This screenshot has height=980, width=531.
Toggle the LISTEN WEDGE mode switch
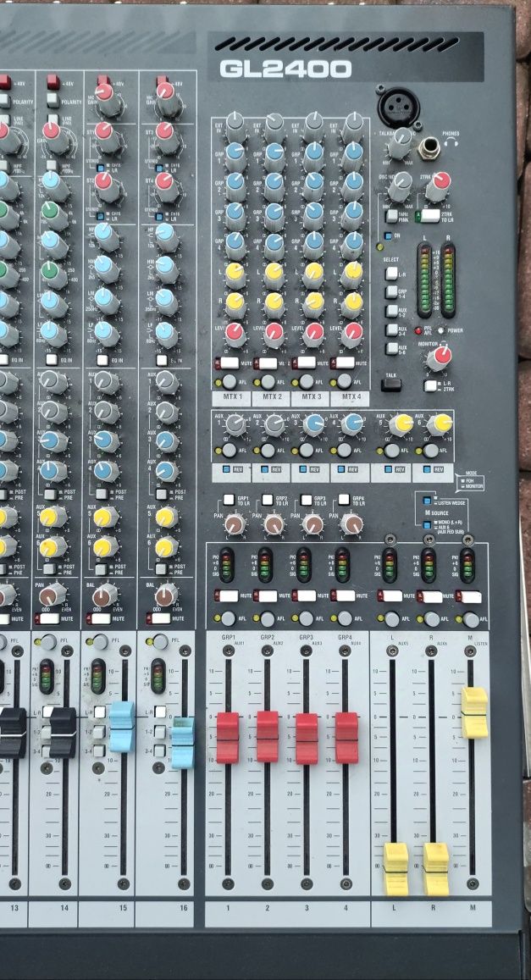(427, 500)
